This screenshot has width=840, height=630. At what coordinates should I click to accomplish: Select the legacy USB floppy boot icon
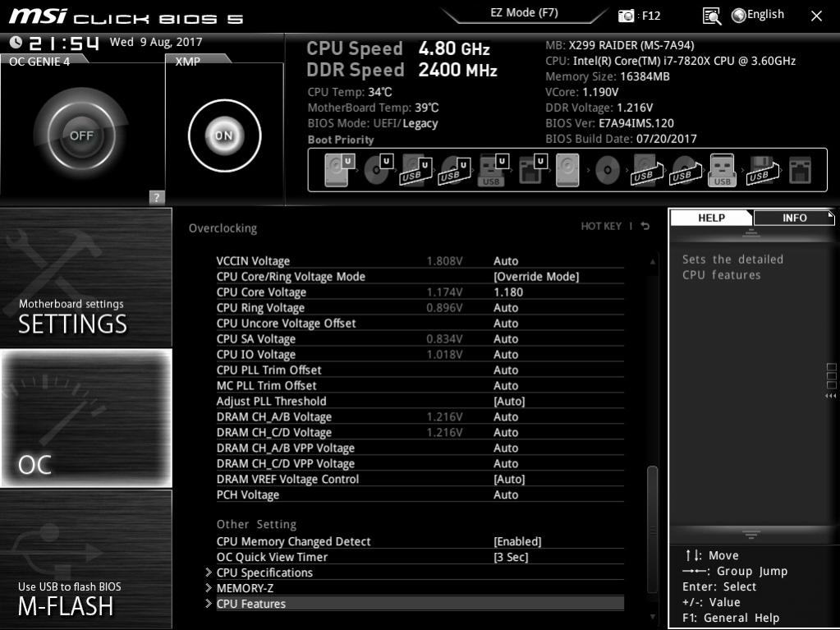pyautogui.click(x=762, y=170)
